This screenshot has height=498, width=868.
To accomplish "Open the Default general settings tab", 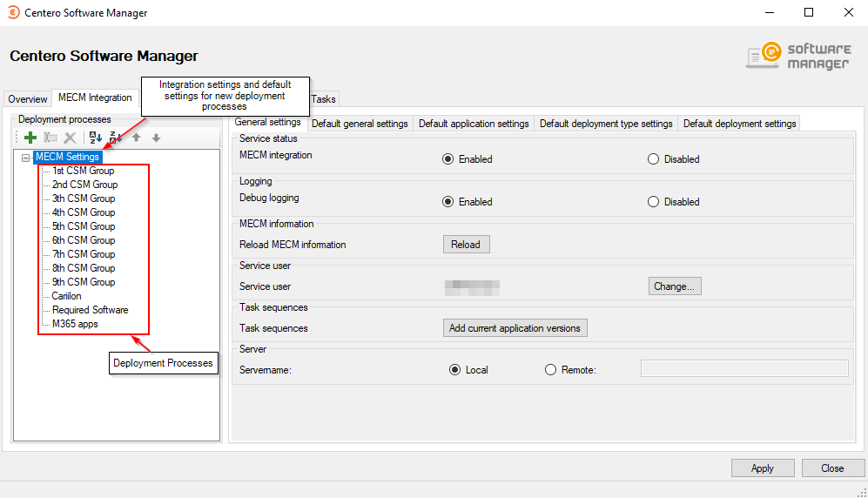I will coord(360,124).
